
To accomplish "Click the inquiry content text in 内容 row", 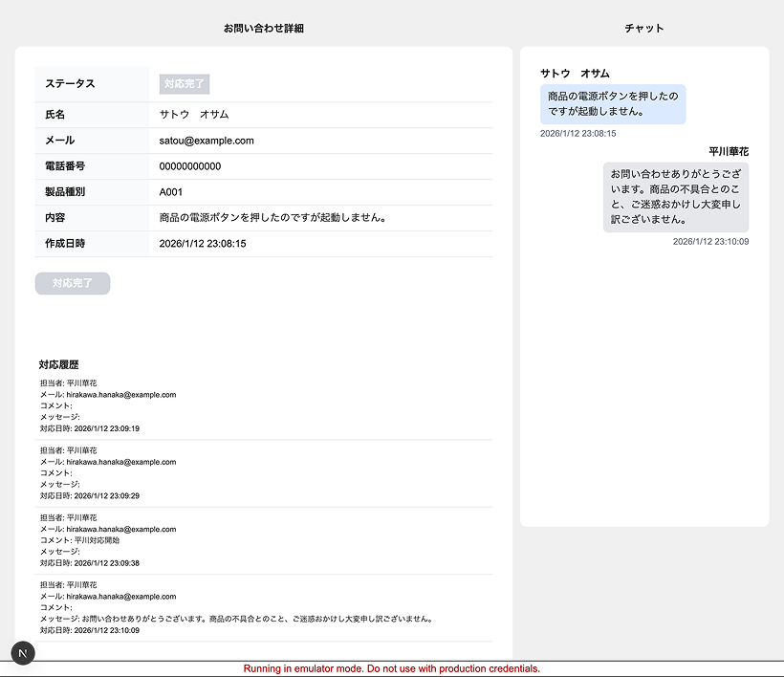I will click(x=272, y=218).
